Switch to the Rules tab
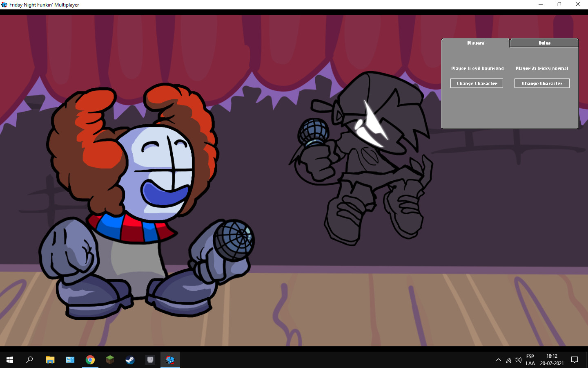 pos(544,43)
